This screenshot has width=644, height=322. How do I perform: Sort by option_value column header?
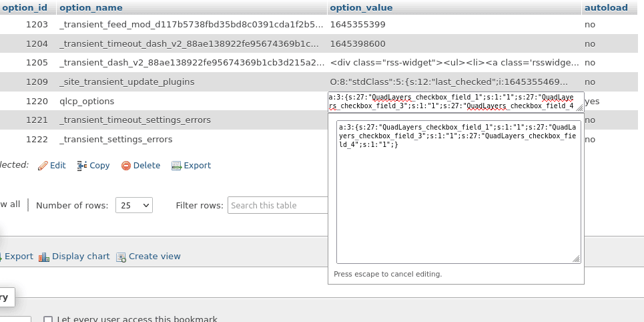(361, 8)
